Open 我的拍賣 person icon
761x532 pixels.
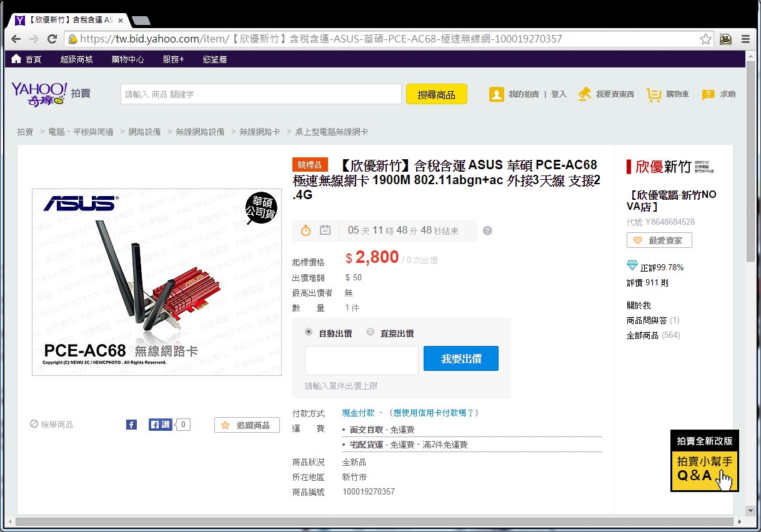pos(497,94)
